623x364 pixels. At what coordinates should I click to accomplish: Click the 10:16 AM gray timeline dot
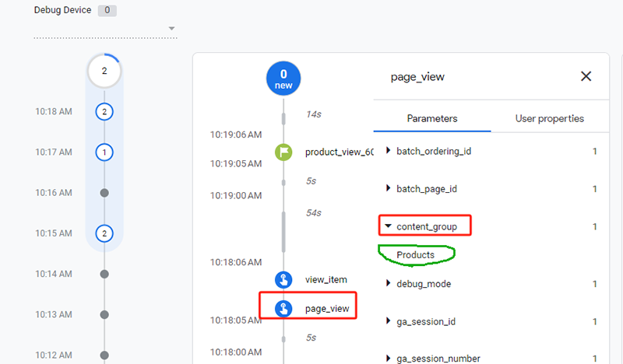pos(104,193)
